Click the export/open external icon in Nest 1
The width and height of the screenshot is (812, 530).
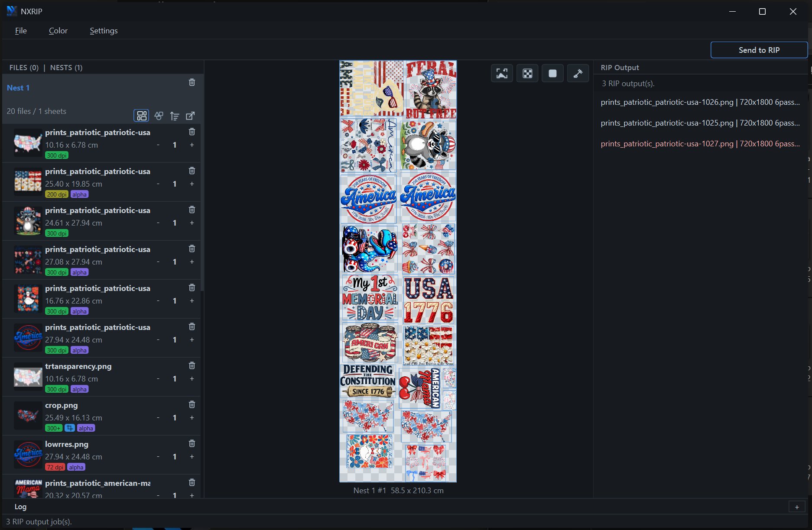coord(190,116)
